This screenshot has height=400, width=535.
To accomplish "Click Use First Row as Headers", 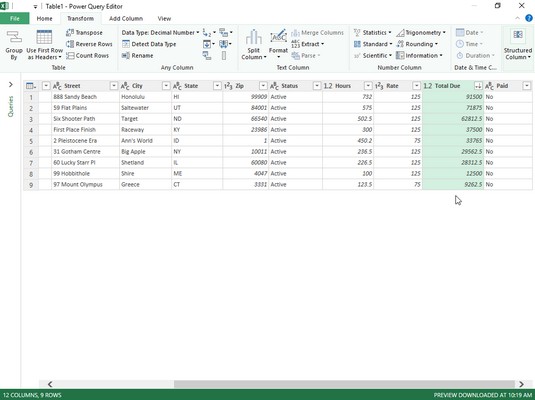I will (44, 44).
